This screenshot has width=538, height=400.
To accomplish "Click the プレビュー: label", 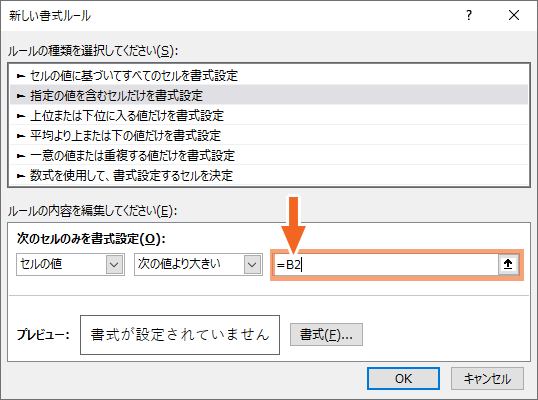I will [x=43, y=334].
